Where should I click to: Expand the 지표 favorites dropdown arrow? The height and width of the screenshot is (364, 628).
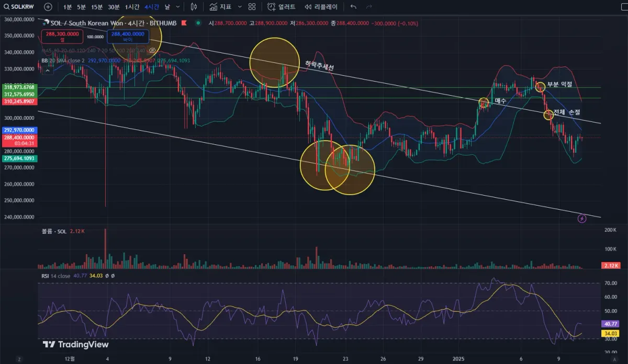click(240, 7)
